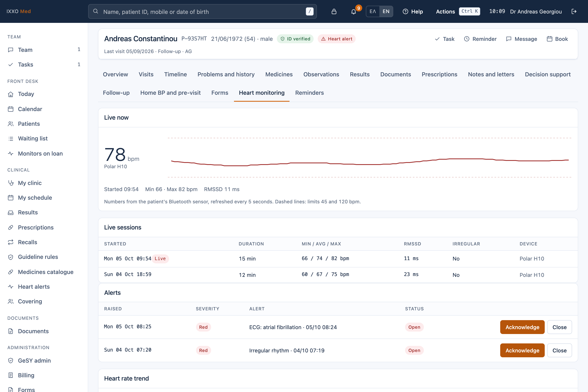Add a Task for Andreas Constantinou

(444, 39)
